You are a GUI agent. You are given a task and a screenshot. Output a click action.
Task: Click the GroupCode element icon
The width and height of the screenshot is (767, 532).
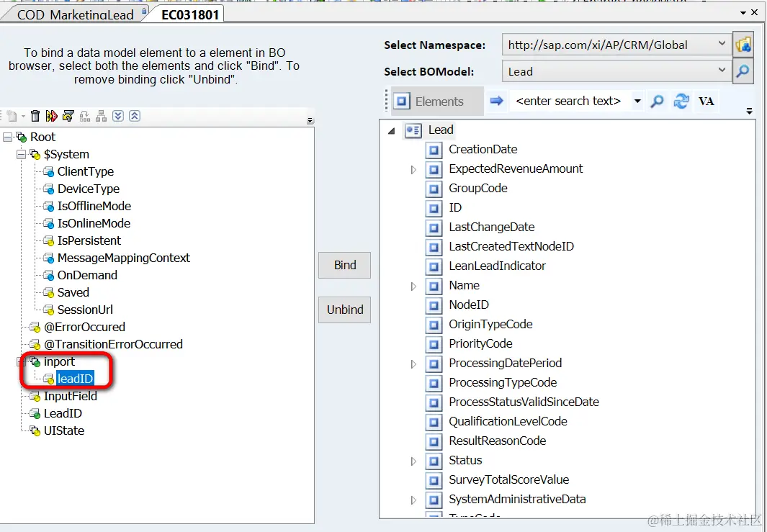tap(434, 189)
